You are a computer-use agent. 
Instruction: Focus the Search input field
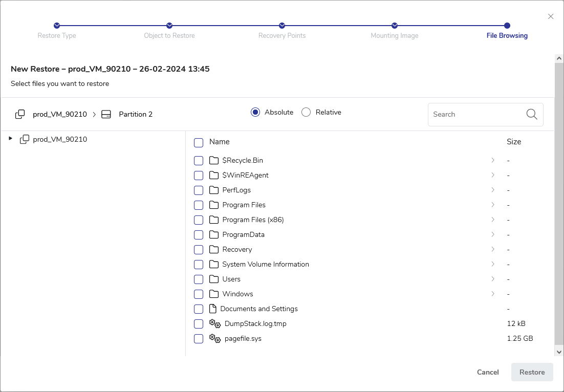pos(476,114)
